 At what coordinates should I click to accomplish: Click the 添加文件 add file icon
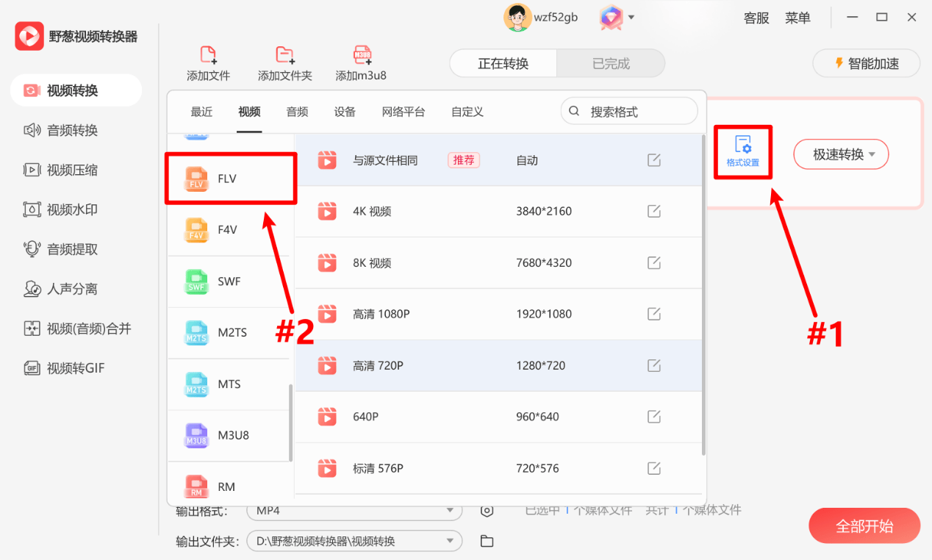(208, 56)
